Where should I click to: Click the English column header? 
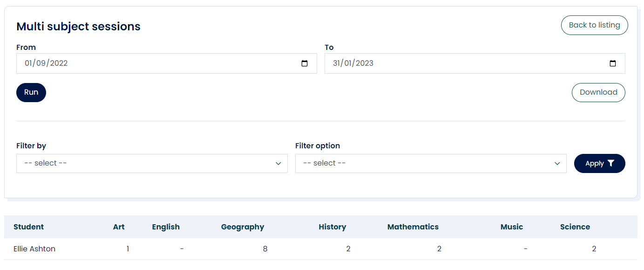click(166, 227)
